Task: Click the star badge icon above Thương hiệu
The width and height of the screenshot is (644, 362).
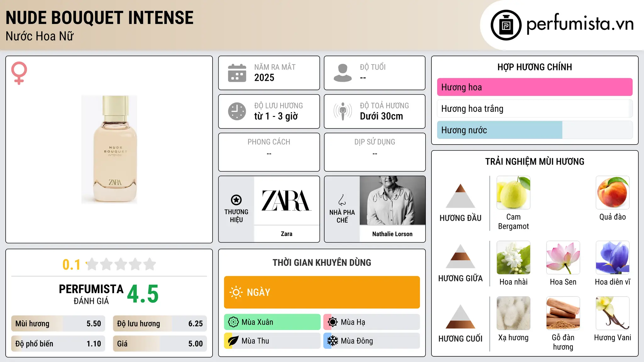Action: click(x=236, y=200)
